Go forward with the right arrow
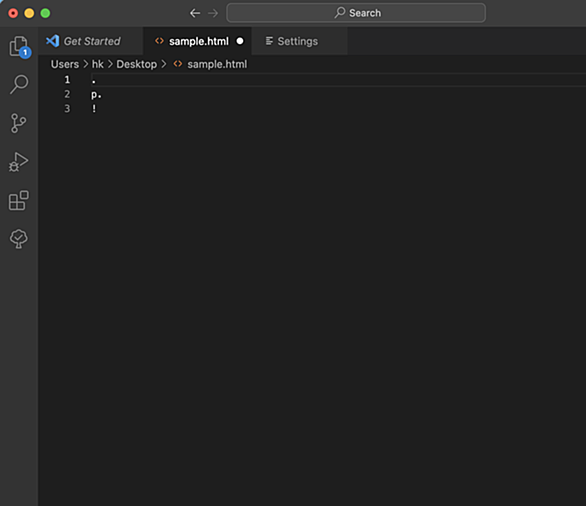 (x=213, y=13)
